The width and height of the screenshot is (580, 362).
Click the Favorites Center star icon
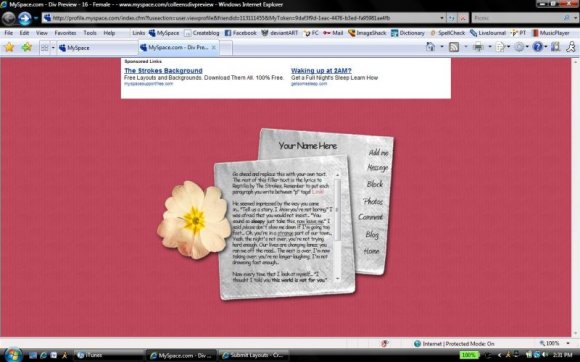tap(9, 47)
